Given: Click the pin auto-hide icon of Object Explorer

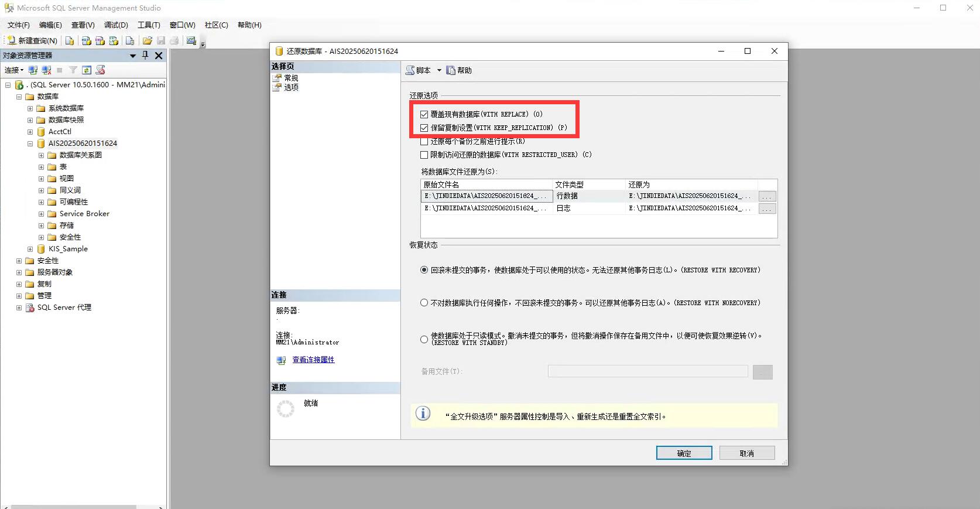Looking at the screenshot, I should [145, 55].
